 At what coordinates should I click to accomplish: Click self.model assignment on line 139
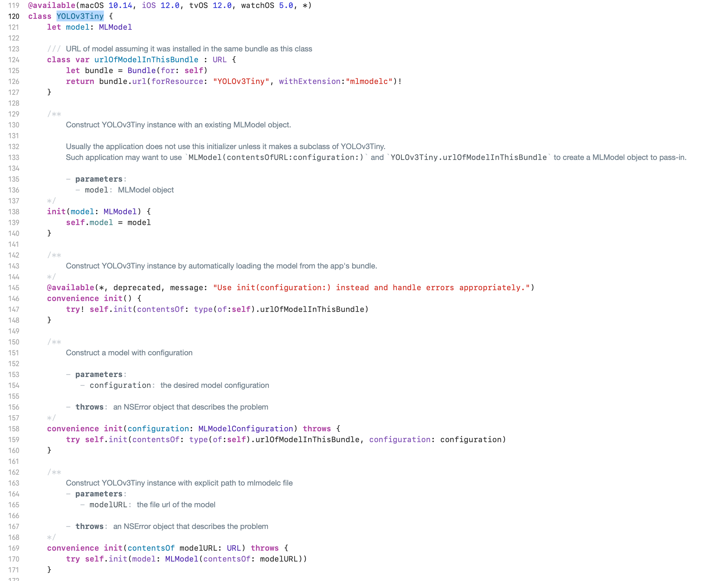(x=89, y=223)
